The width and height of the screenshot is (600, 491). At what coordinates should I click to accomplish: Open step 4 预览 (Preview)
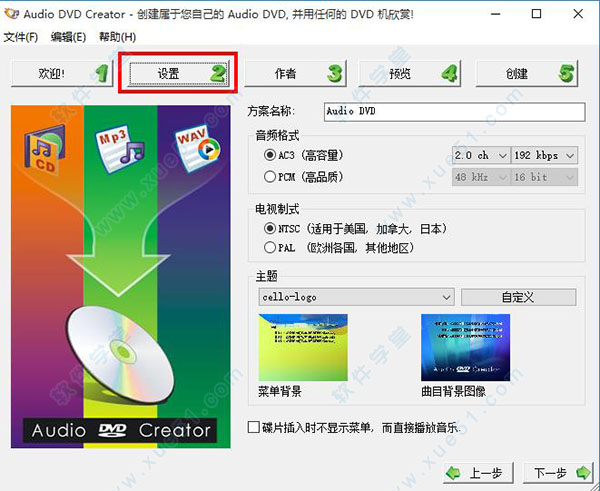point(409,73)
